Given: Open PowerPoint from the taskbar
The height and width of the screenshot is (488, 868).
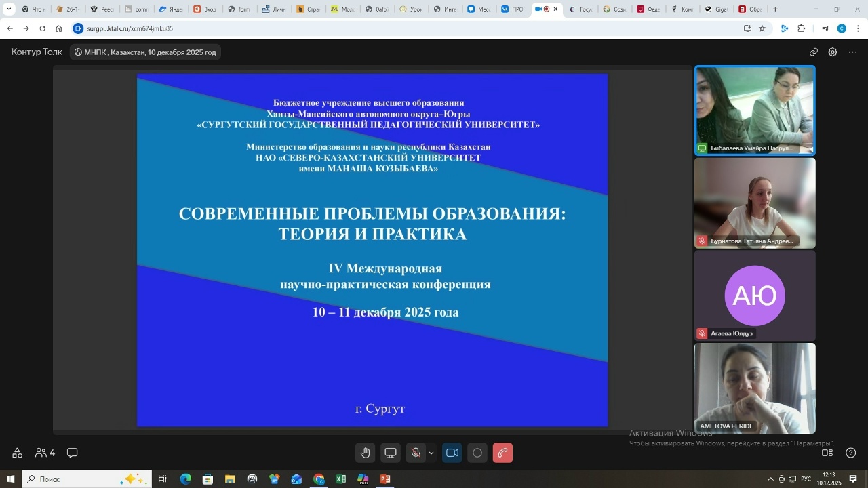Looking at the screenshot, I should [385, 479].
